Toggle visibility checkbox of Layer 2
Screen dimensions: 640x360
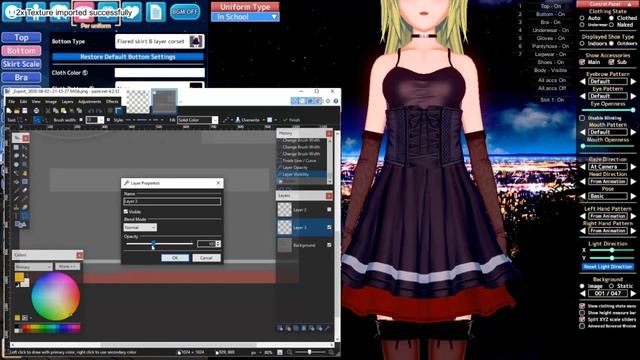(329, 209)
